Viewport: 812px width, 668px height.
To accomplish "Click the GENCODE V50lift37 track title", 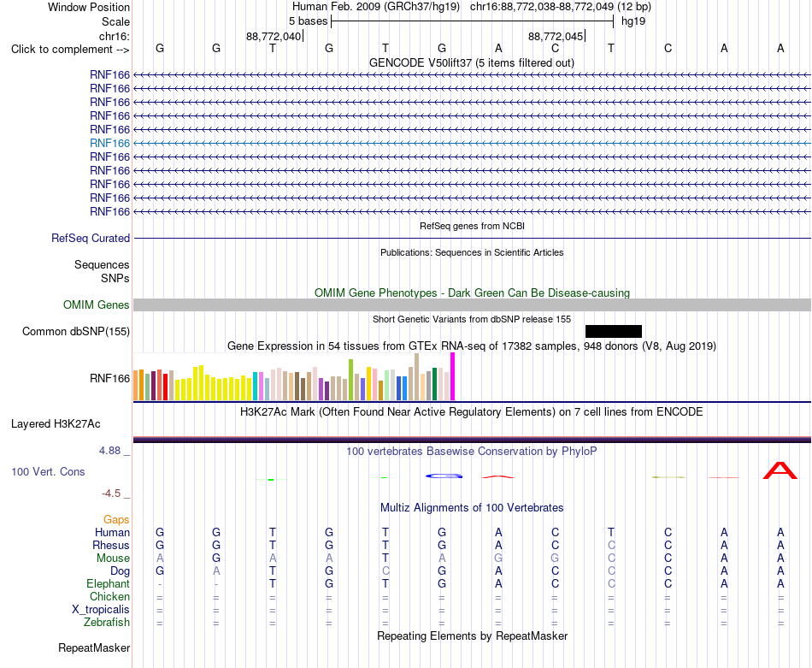I will [x=472, y=62].
